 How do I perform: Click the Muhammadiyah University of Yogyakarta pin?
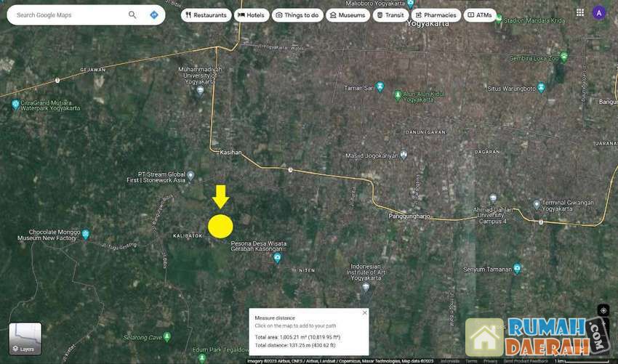[200, 90]
